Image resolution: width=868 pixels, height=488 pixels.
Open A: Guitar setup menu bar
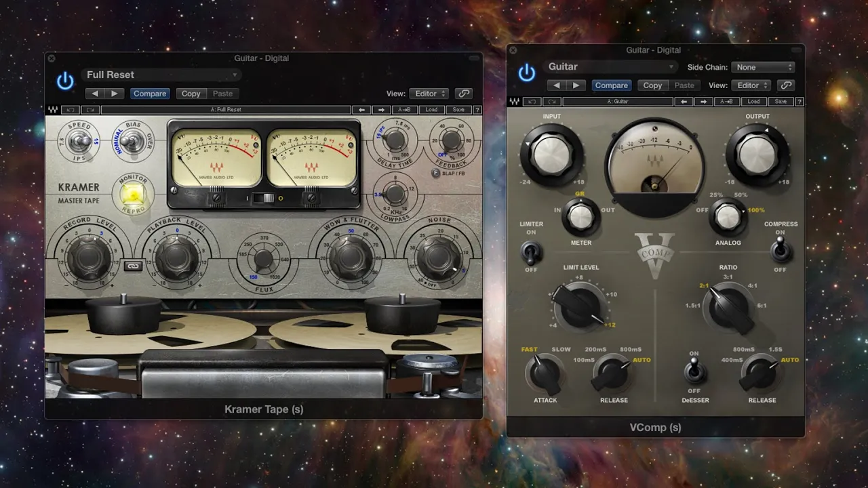(x=618, y=102)
